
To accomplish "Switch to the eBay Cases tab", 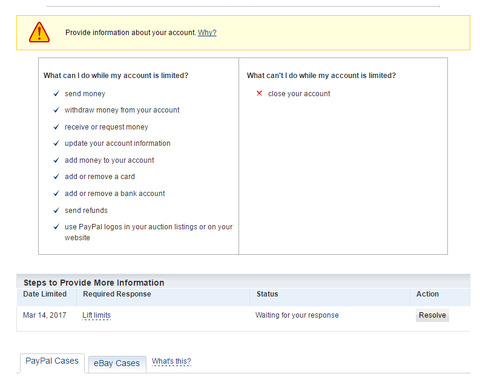I will click(x=117, y=363).
